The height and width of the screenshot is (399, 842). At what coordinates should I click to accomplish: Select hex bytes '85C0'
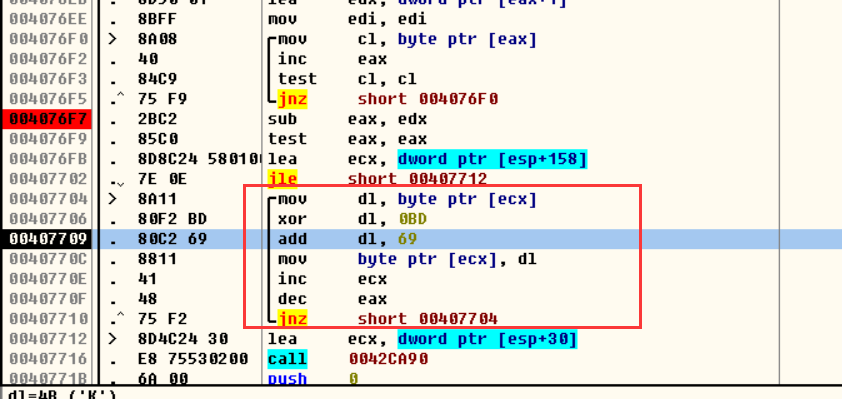click(x=157, y=139)
